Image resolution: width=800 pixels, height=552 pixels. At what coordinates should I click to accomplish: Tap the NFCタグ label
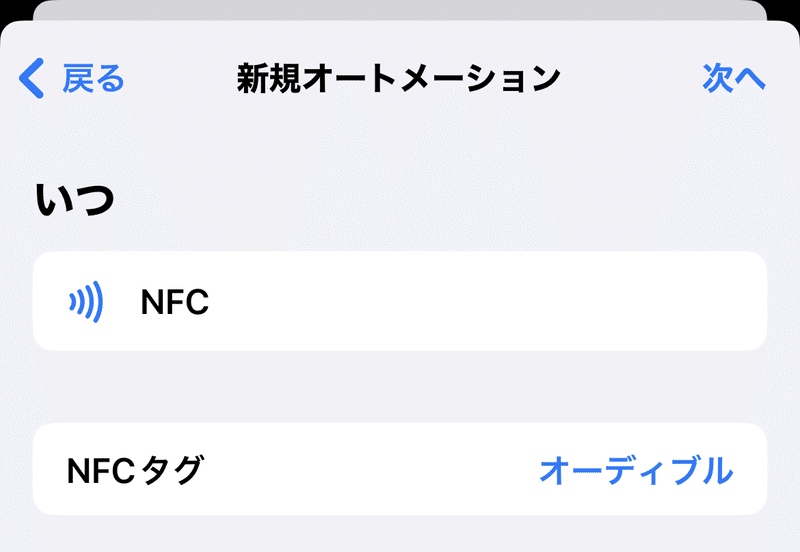135,470
